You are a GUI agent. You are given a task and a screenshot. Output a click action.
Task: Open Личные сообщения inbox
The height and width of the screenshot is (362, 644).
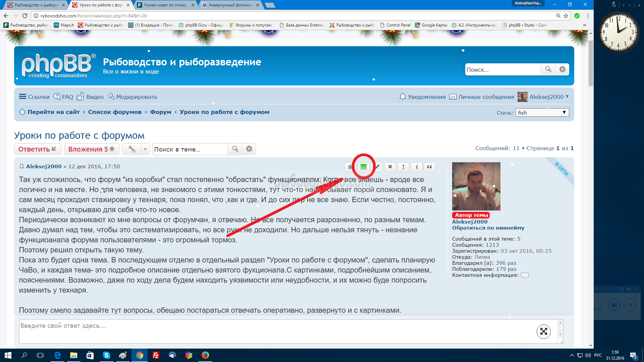(482, 97)
